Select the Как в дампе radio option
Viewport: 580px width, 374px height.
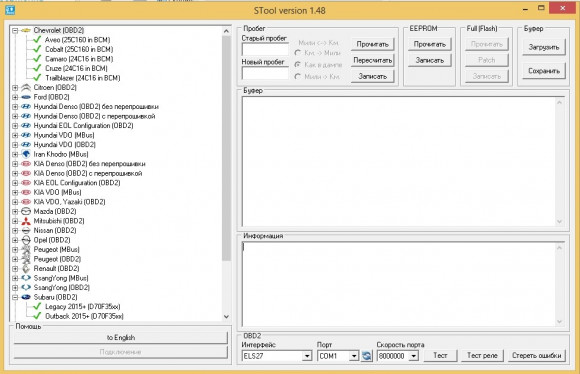(297, 65)
